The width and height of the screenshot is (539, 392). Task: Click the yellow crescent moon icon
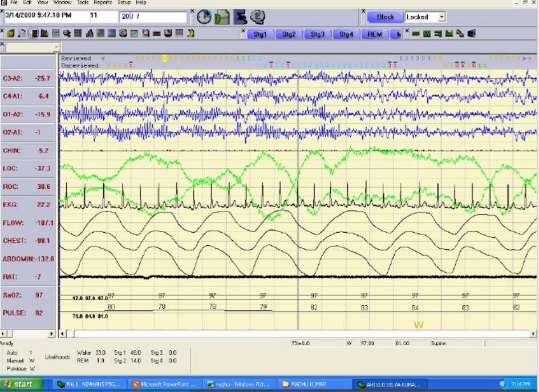(x=191, y=33)
